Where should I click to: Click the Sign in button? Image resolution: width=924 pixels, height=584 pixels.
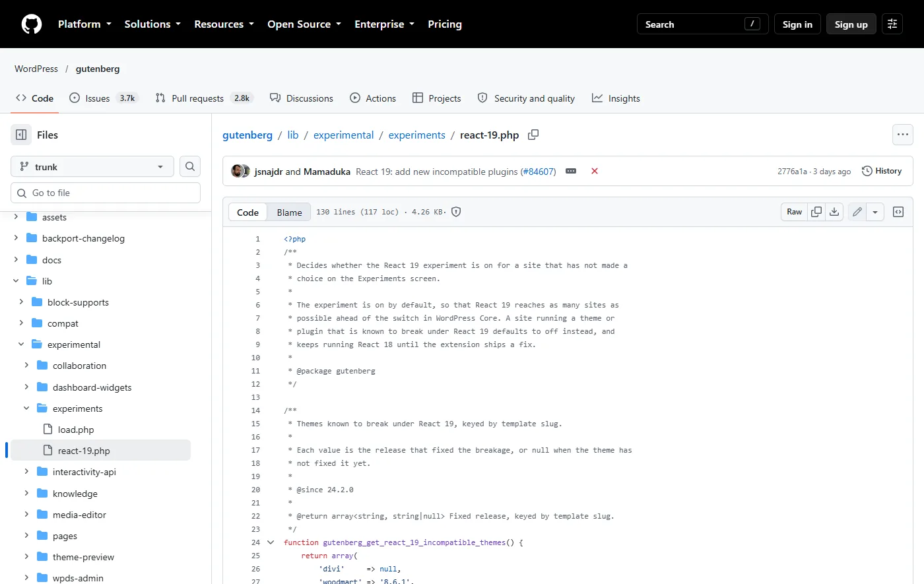[x=797, y=24]
